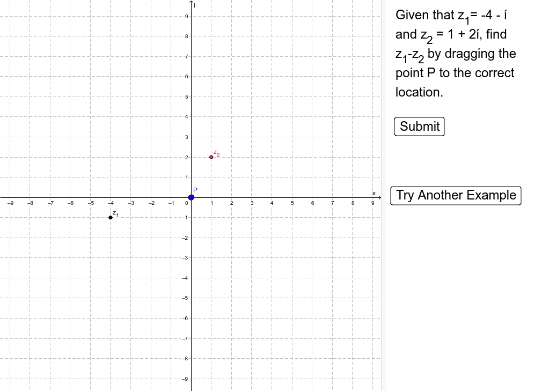Click the point labeled z1
The height and width of the screenshot is (392, 542).
click(111, 217)
